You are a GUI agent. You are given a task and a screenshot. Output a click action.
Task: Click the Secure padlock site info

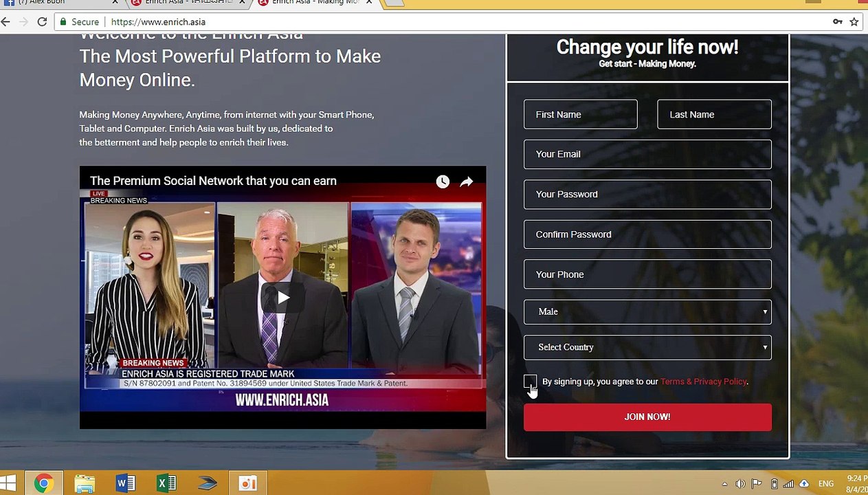pos(79,22)
